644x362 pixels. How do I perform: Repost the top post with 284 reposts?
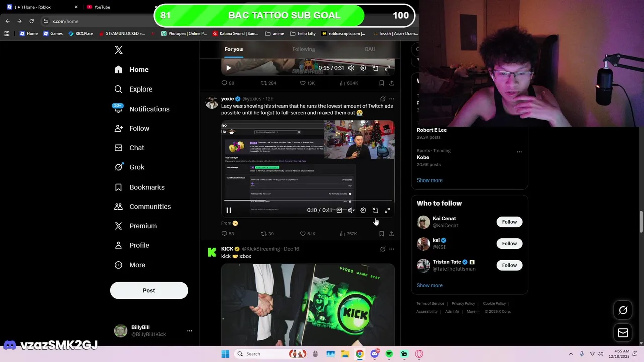268,83
